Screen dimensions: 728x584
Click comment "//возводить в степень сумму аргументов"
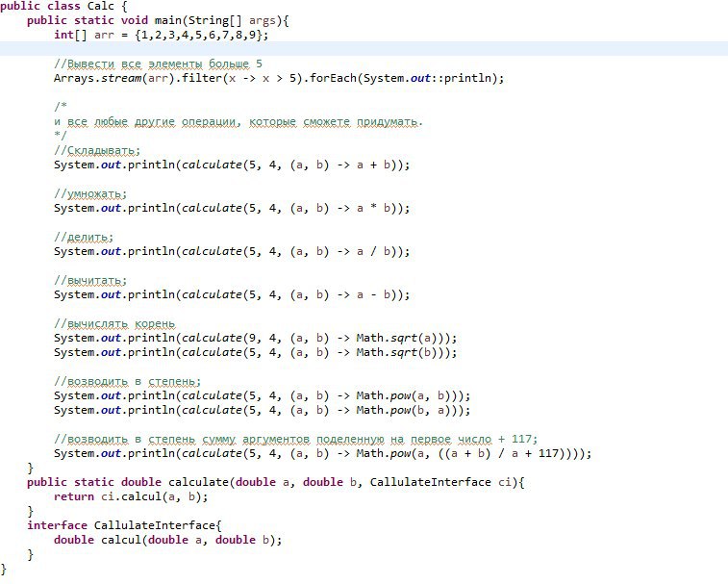click(182, 439)
